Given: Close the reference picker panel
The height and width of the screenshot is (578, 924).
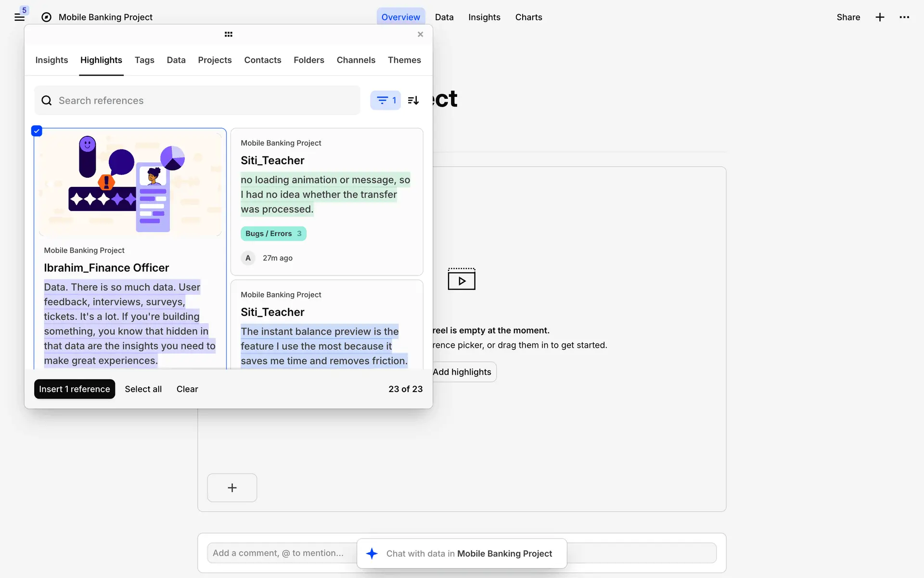Looking at the screenshot, I should click(420, 34).
